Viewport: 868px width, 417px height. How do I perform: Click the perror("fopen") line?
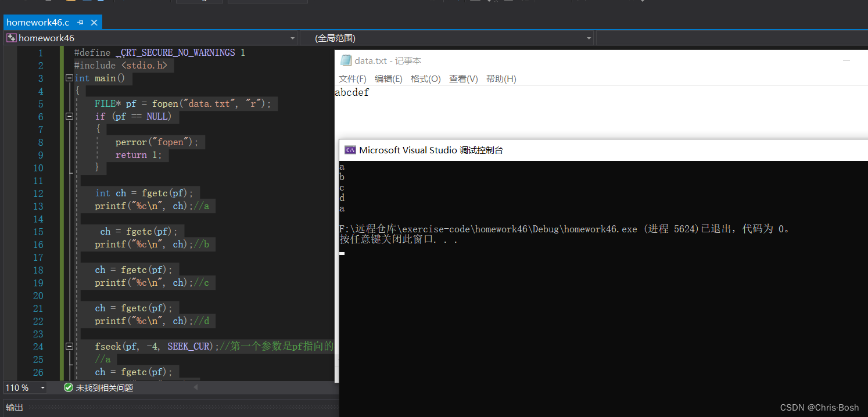coord(157,142)
